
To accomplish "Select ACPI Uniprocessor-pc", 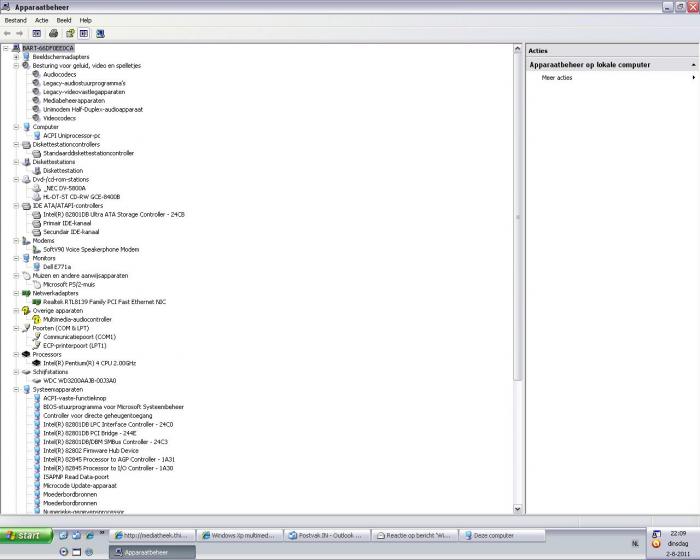I will [71, 135].
